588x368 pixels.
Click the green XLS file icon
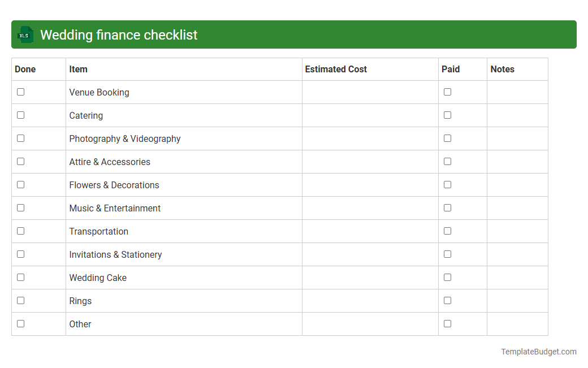tap(25, 34)
